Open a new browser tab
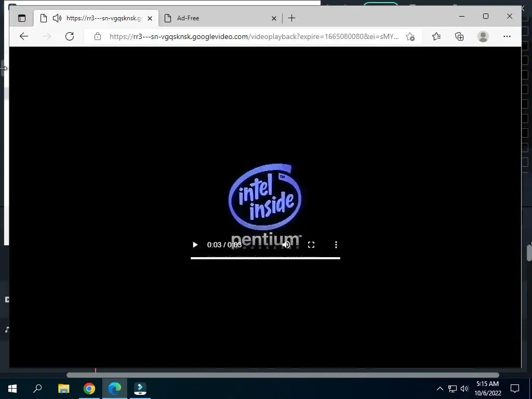This screenshot has height=399, width=532. pyautogui.click(x=291, y=18)
